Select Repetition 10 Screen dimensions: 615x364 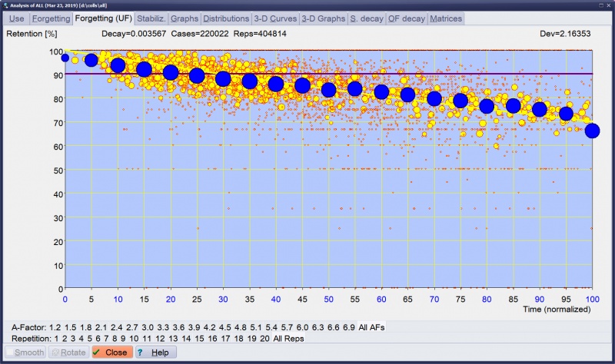(134, 339)
